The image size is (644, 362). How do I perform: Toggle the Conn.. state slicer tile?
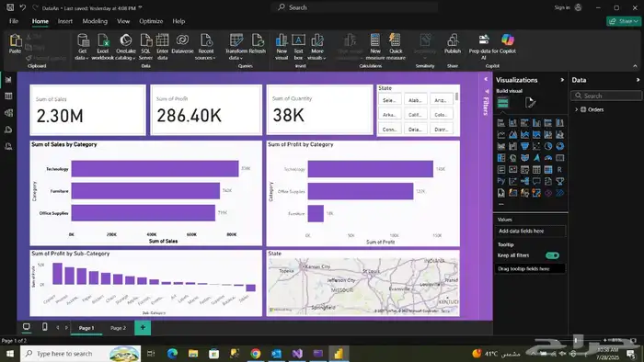click(389, 129)
